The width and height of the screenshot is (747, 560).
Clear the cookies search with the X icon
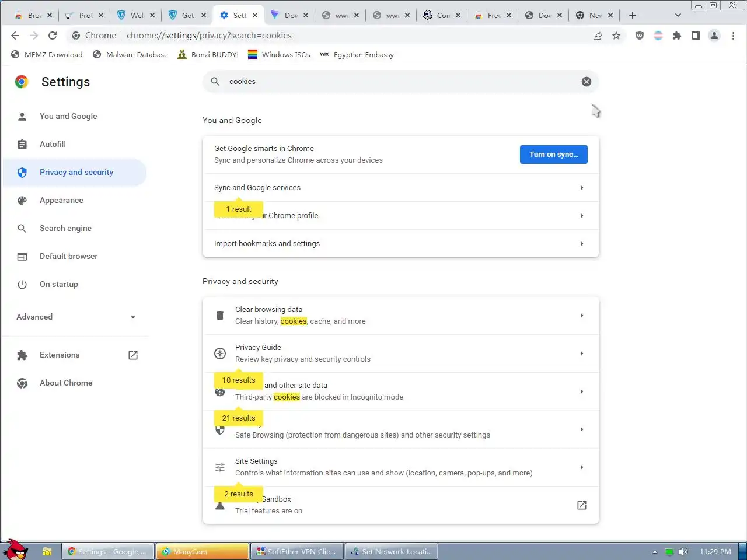pyautogui.click(x=587, y=82)
